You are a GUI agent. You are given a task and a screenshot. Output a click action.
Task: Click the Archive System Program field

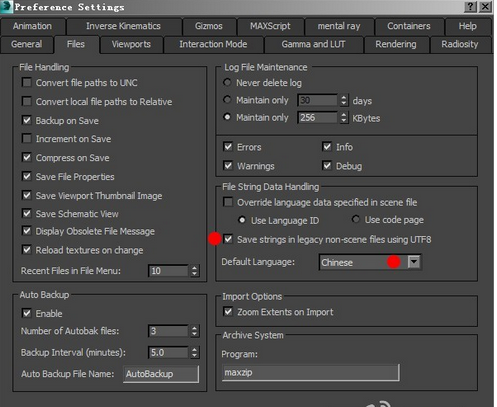(x=310, y=372)
